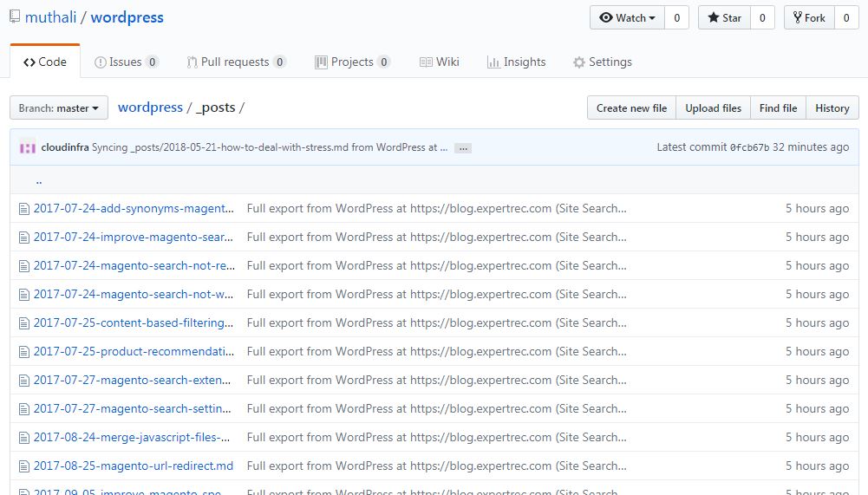Open the latest commit message Syncing _posts link

coord(270,147)
